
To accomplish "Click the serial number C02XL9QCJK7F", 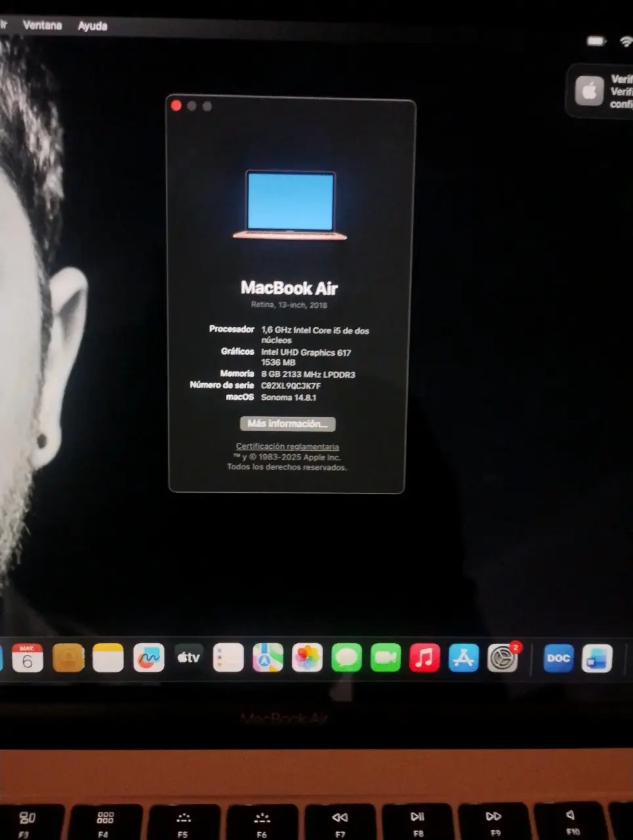I will pos(291,386).
